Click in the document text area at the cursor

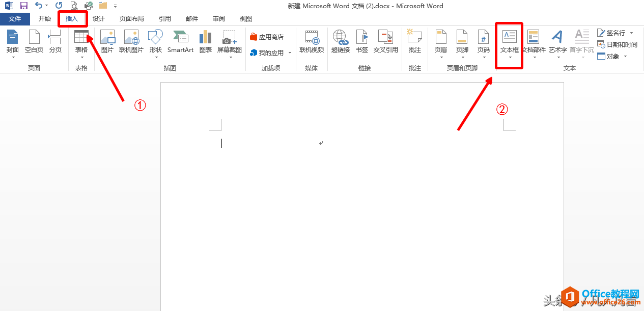tap(222, 143)
